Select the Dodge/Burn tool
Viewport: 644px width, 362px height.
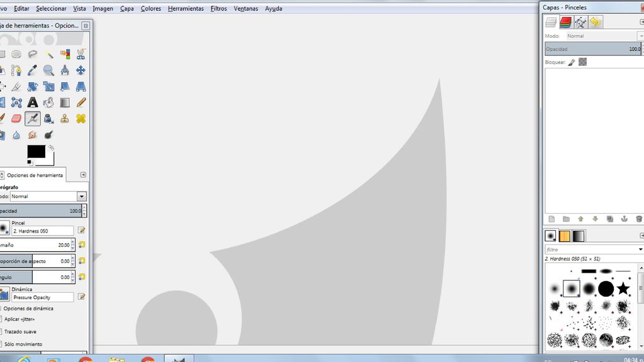(x=49, y=134)
